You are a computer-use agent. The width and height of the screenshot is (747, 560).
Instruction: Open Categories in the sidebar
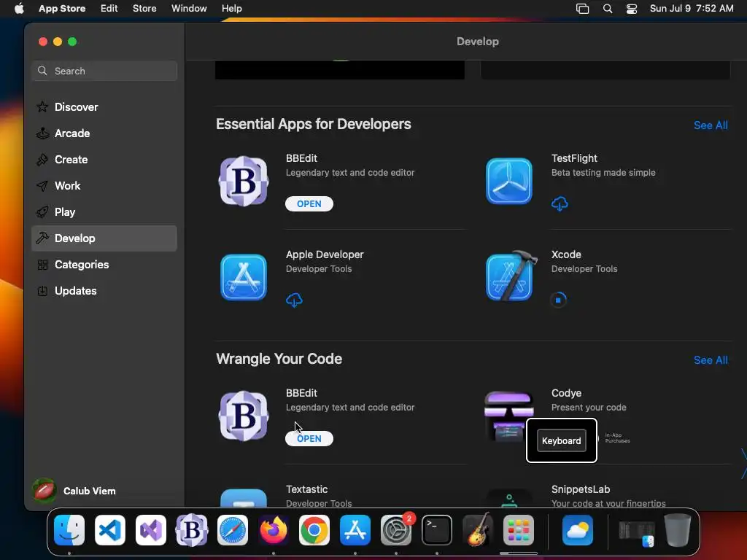coord(104,264)
